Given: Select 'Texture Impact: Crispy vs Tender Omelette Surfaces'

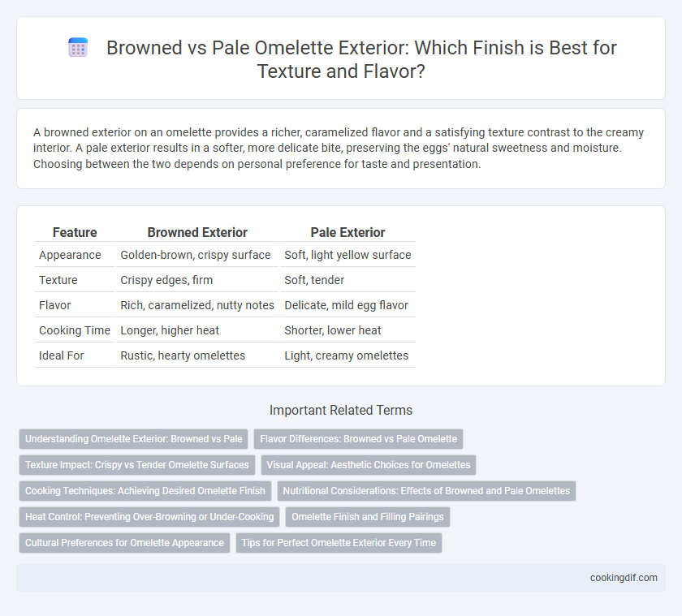Looking at the screenshot, I should (x=137, y=465).
